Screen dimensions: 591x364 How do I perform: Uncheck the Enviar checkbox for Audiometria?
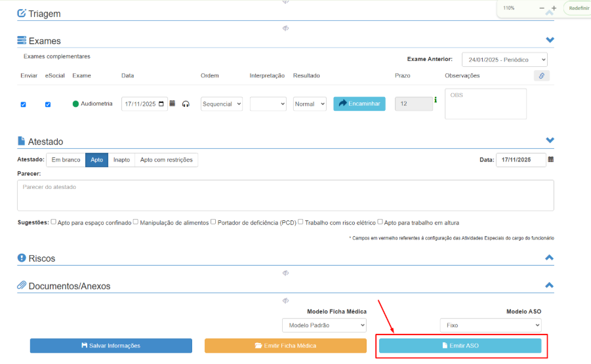click(24, 104)
